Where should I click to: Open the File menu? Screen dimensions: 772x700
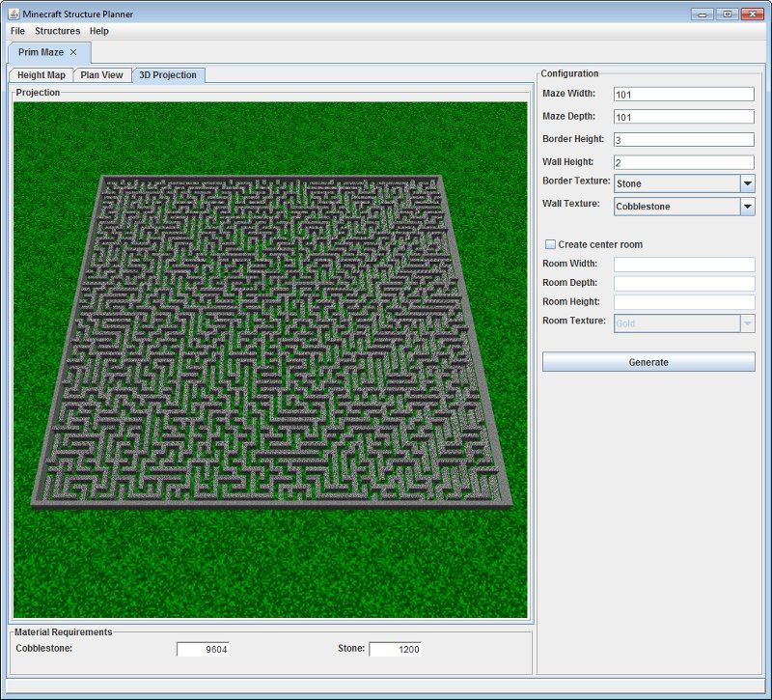(x=17, y=31)
